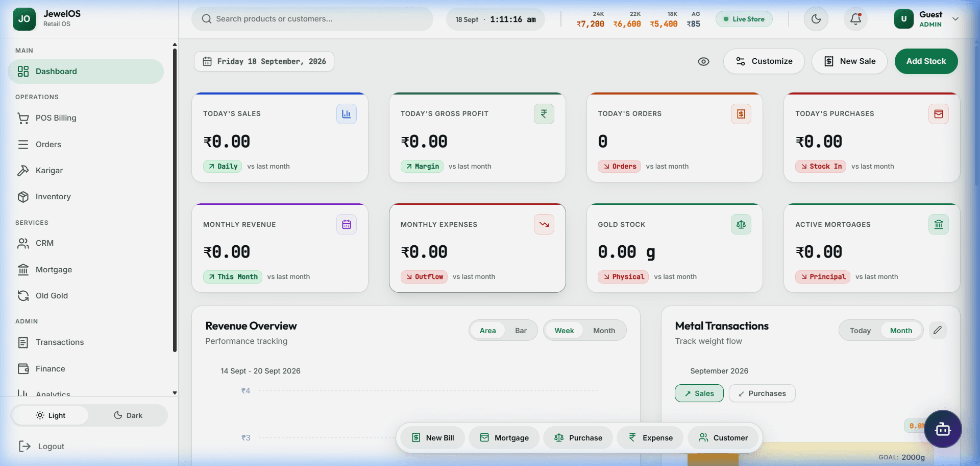Click the Gold Stock scales icon
This screenshot has height=466, width=980.
coord(741,224)
